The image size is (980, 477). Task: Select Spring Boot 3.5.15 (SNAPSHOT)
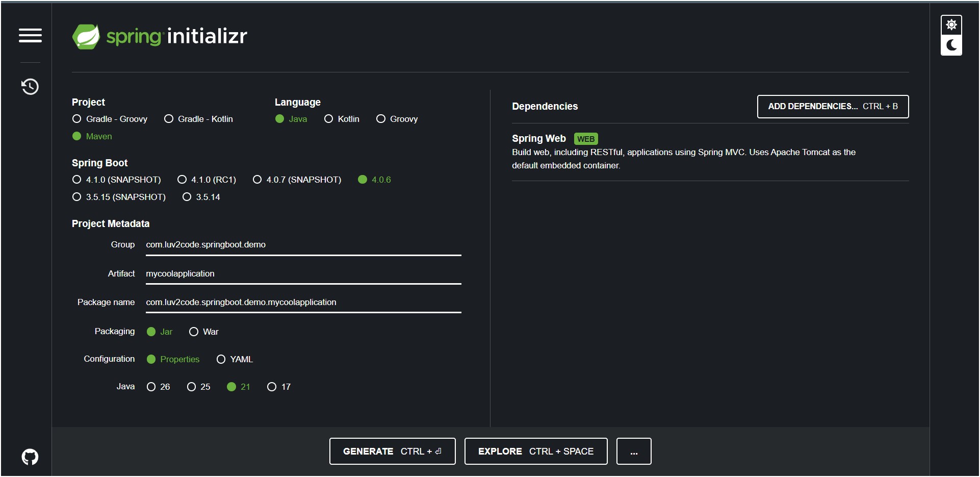(x=119, y=197)
